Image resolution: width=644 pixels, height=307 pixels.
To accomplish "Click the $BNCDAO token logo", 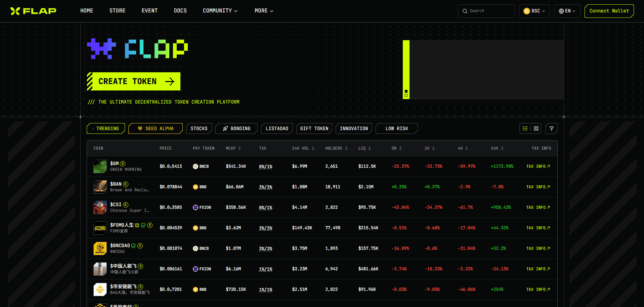I will pos(100,248).
